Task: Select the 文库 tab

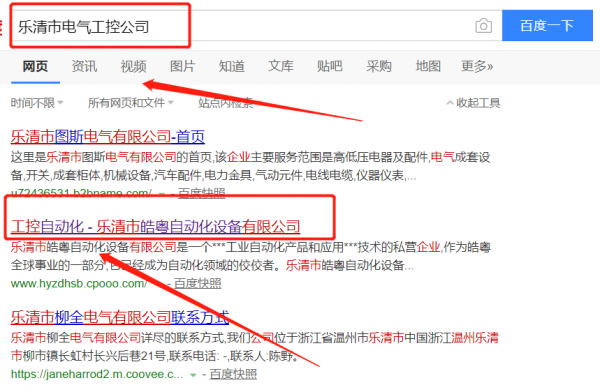Action: [280, 66]
